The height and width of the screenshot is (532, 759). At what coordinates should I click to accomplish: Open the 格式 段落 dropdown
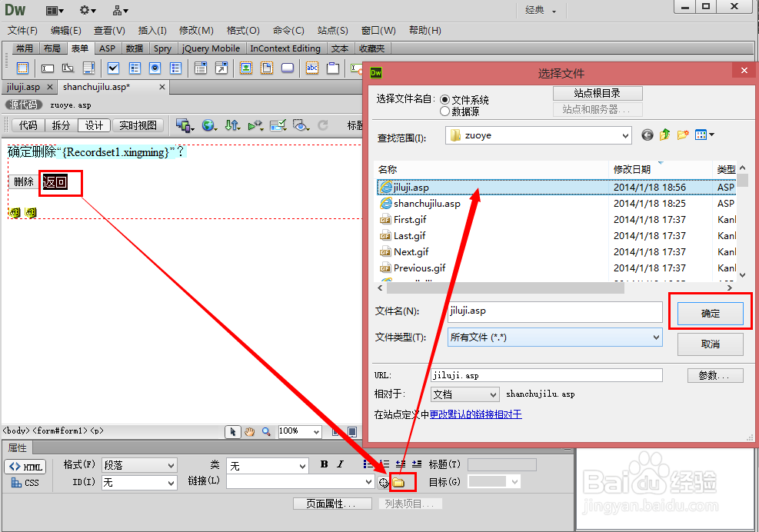tap(139, 466)
